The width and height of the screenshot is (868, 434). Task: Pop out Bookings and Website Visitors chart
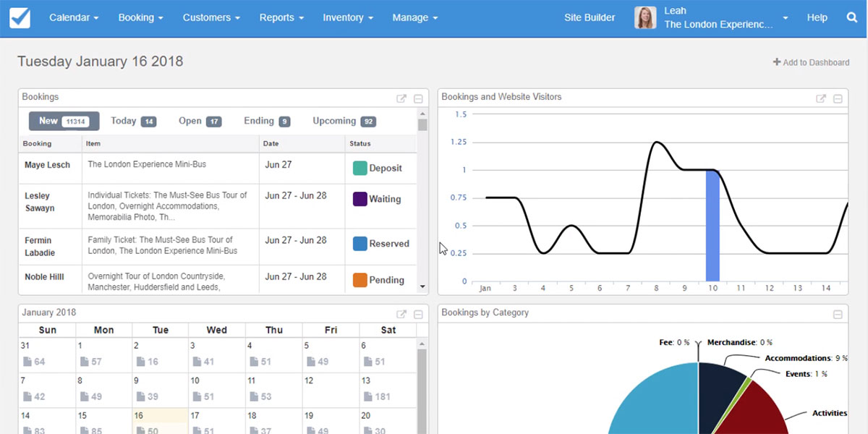coord(821,99)
